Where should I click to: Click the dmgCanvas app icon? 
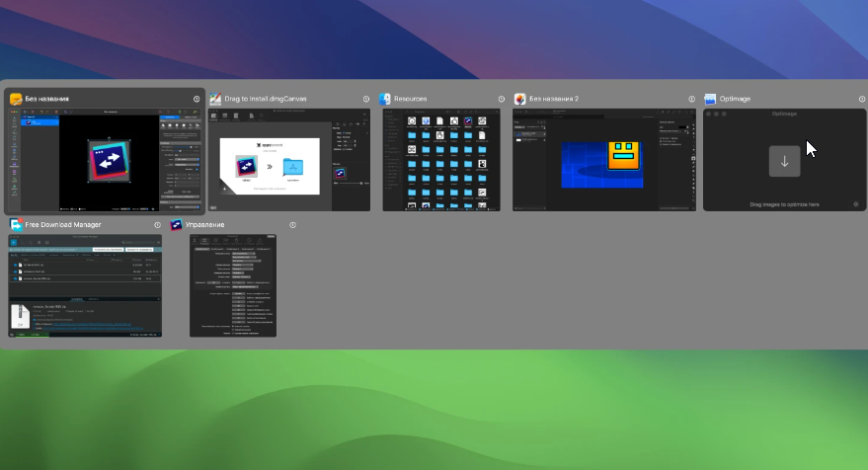215,99
